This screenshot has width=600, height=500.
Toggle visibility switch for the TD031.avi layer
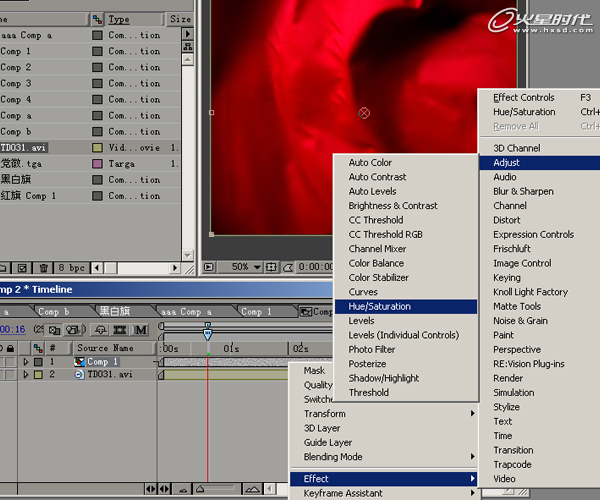click(x=3, y=374)
